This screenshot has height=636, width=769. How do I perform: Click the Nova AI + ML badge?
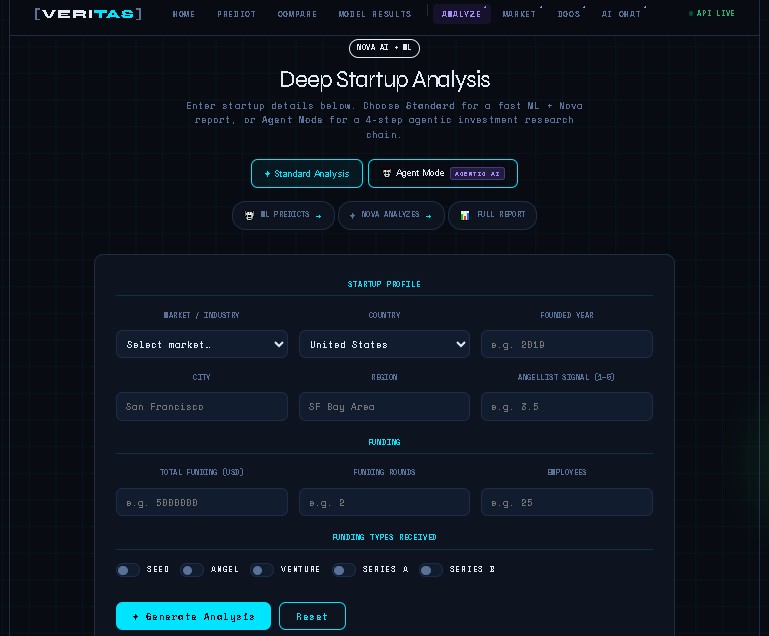point(384,48)
